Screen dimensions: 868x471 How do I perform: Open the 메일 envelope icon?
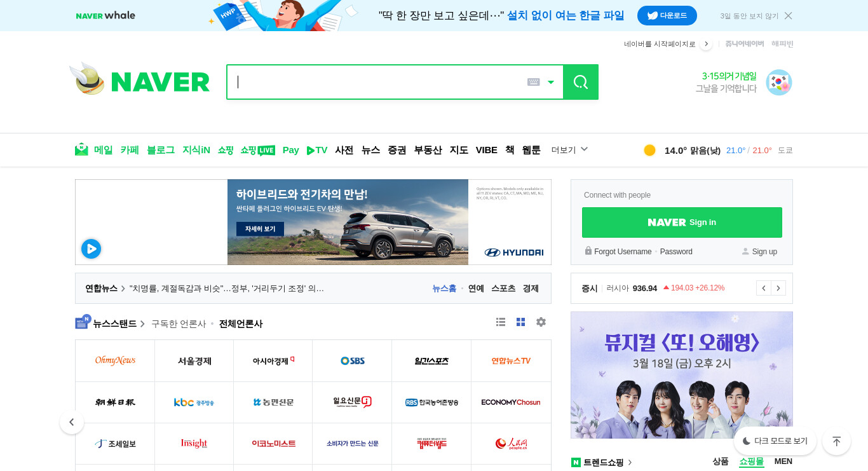point(81,149)
